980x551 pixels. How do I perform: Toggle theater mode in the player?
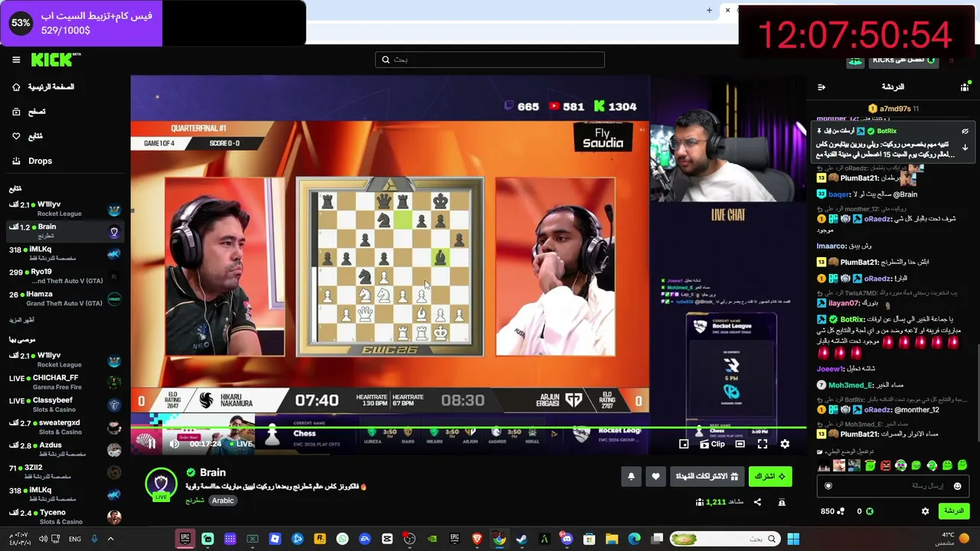(x=740, y=444)
